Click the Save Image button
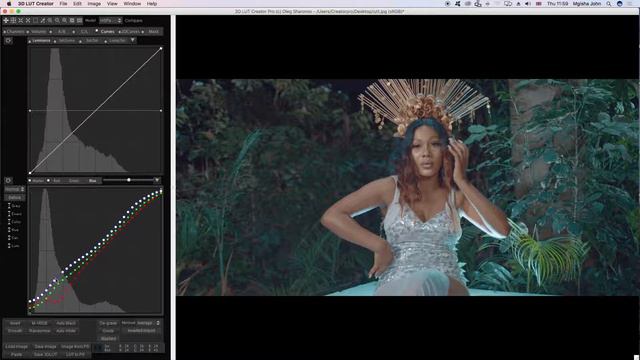This screenshot has height=360, width=640. coord(45,347)
